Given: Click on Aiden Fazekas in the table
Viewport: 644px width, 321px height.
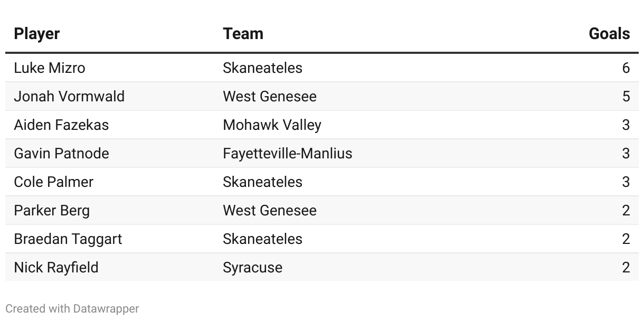Looking at the screenshot, I should point(61,125).
